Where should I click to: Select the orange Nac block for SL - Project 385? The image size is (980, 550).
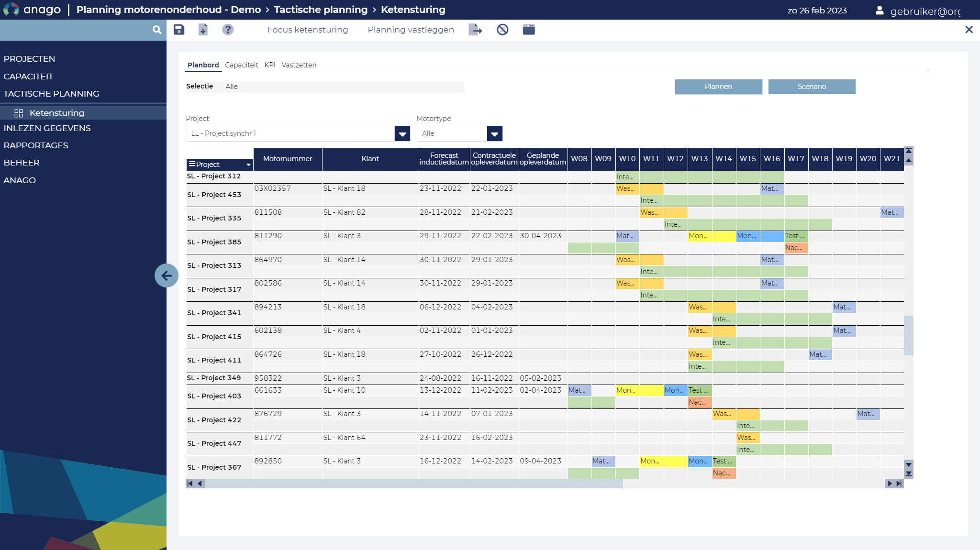pos(796,248)
